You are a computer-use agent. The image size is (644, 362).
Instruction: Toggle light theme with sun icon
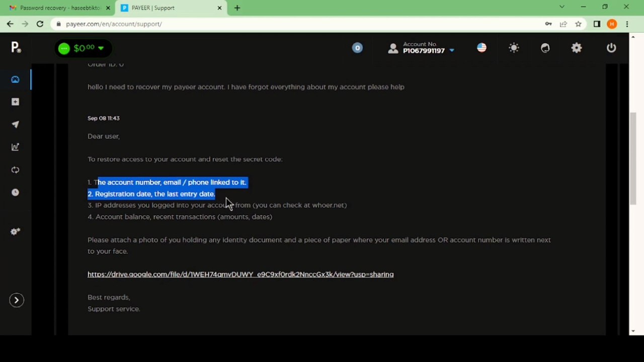pyautogui.click(x=514, y=48)
